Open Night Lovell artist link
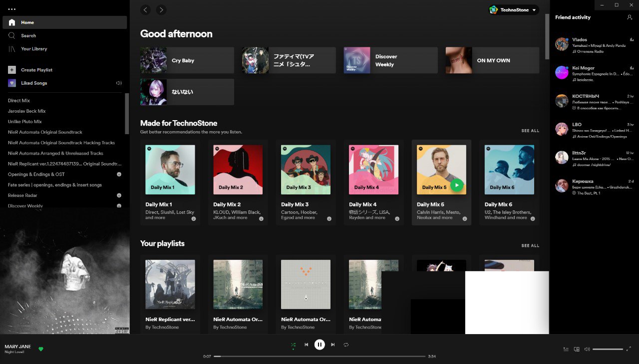This screenshot has height=364, width=639. pyautogui.click(x=14, y=352)
